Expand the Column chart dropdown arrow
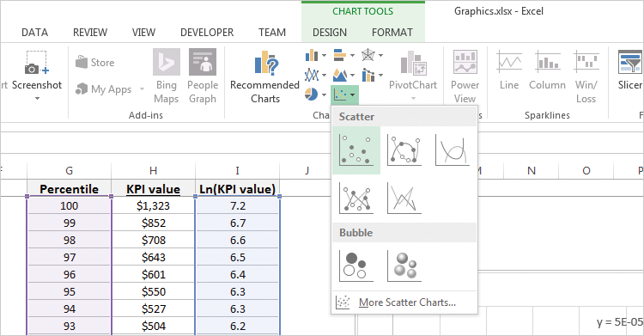644x336 pixels. point(324,55)
